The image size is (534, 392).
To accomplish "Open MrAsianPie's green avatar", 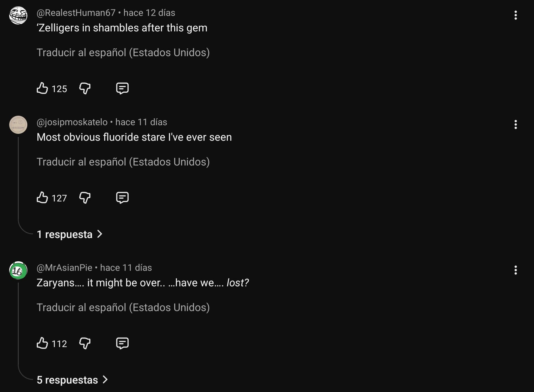I will coord(18,271).
